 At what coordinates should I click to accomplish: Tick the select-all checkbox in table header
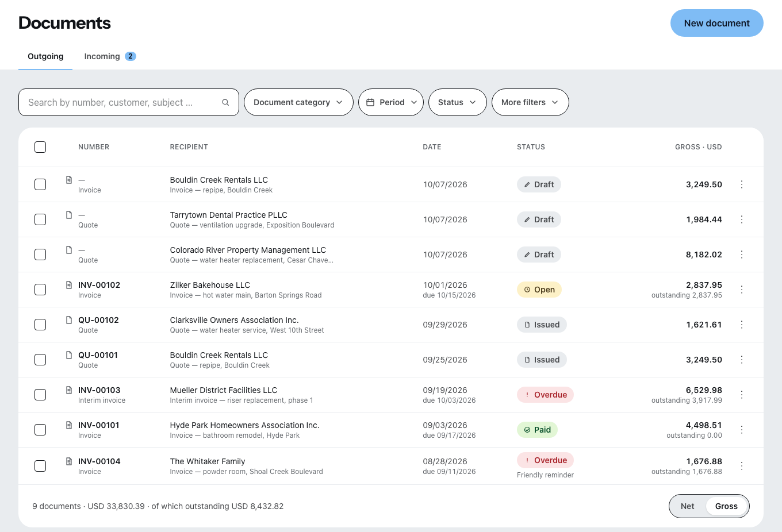click(x=40, y=147)
